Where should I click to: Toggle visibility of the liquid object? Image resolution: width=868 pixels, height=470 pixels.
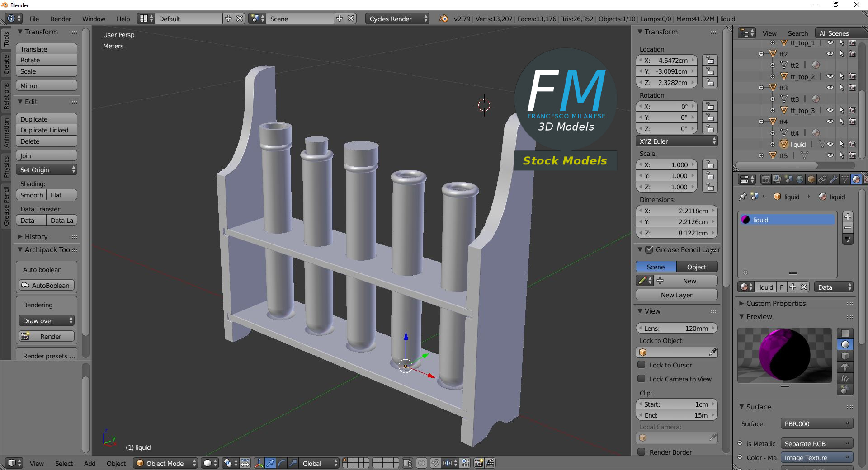coord(830,144)
